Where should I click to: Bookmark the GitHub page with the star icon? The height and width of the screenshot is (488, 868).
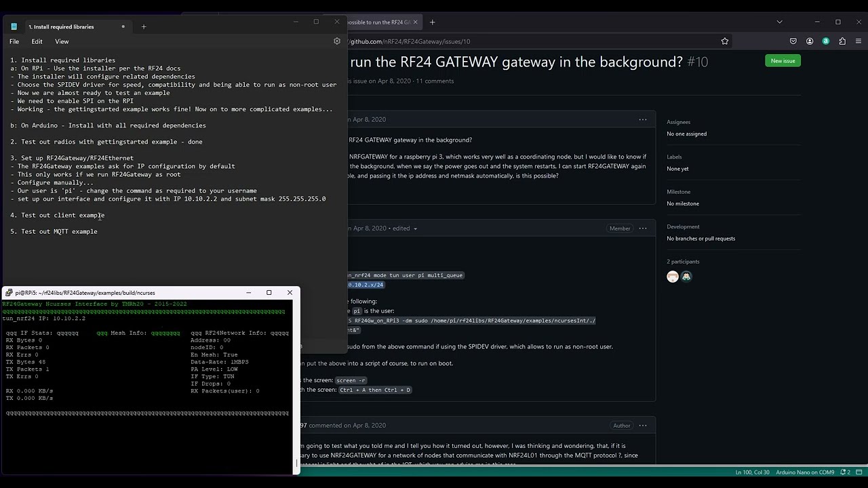click(x=725, y=41)
